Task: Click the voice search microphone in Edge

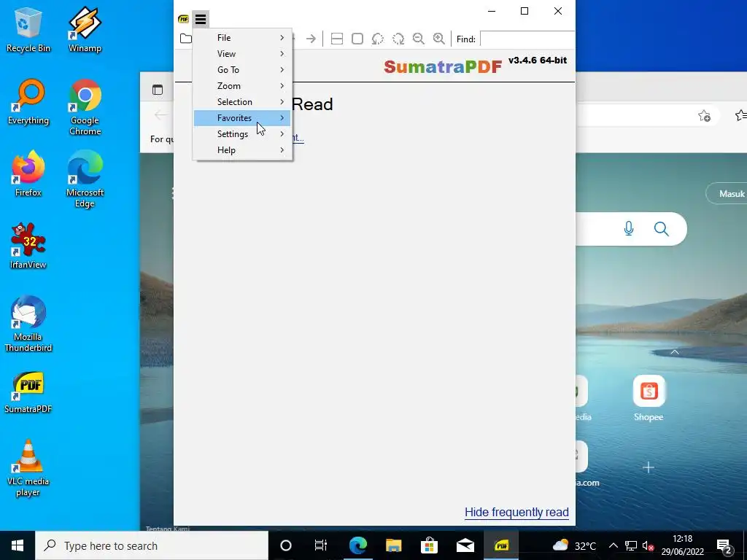Action: point(629,229)
